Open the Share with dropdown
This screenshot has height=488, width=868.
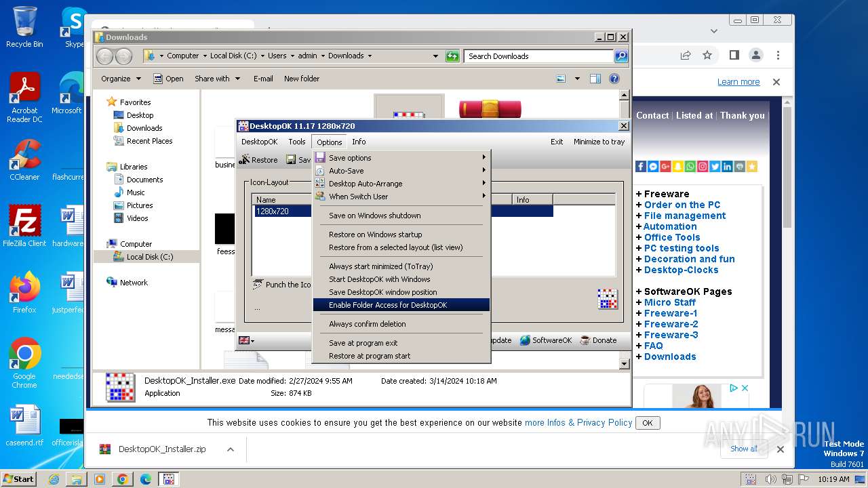click(x=217, y=79)
